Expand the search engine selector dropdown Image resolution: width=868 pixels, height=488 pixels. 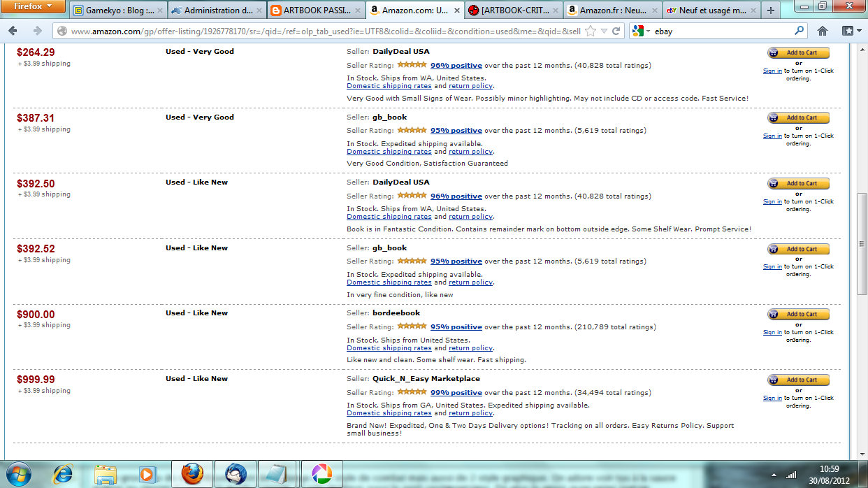641,31
